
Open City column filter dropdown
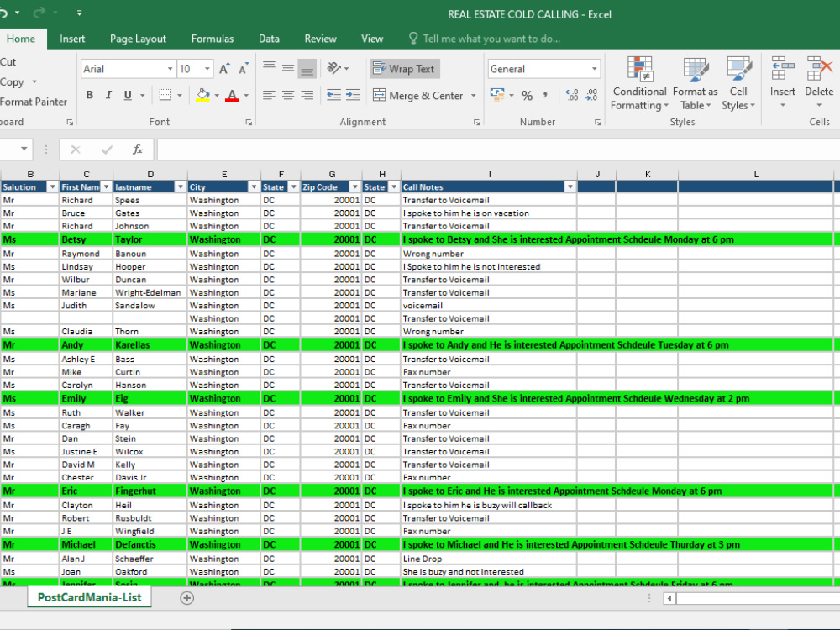pyautogui.click(x=254, y=186)
